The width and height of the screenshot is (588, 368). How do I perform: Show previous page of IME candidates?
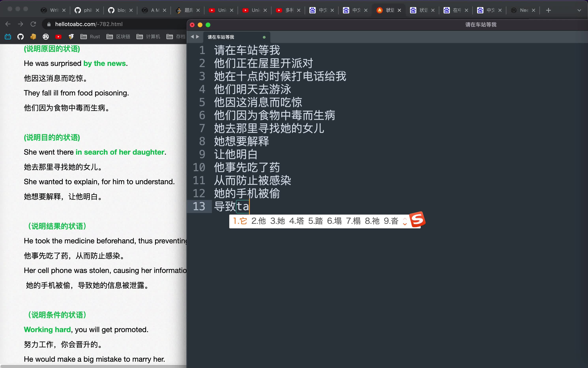405,218
